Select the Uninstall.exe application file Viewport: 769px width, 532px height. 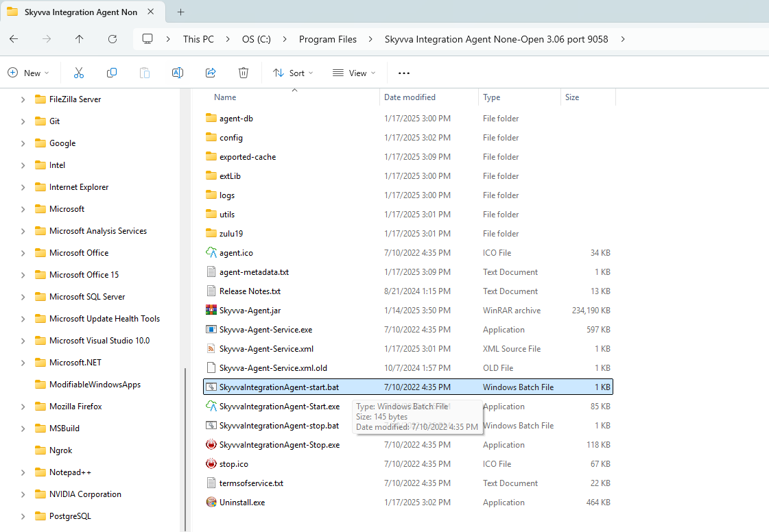point(241,503)
